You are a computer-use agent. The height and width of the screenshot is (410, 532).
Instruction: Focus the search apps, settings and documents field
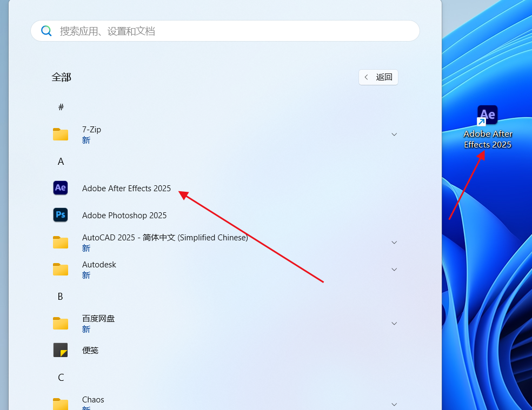tap(225, 31)
